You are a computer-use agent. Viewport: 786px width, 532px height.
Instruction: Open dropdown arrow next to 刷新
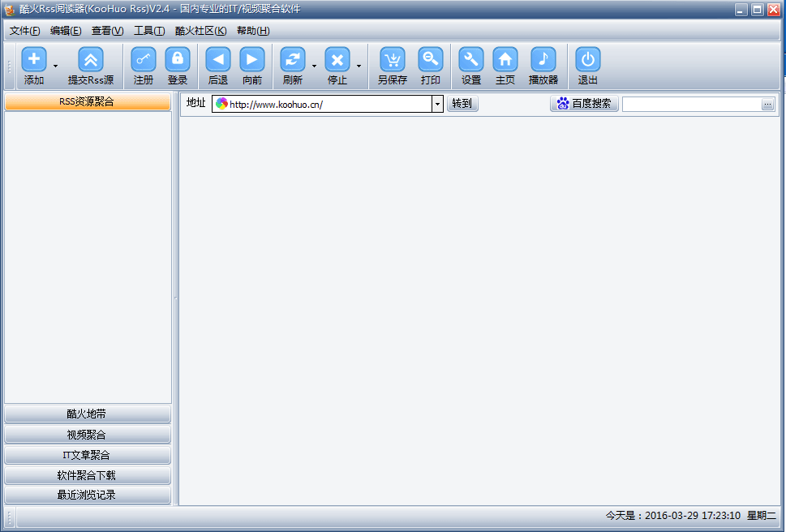[314, 66]
